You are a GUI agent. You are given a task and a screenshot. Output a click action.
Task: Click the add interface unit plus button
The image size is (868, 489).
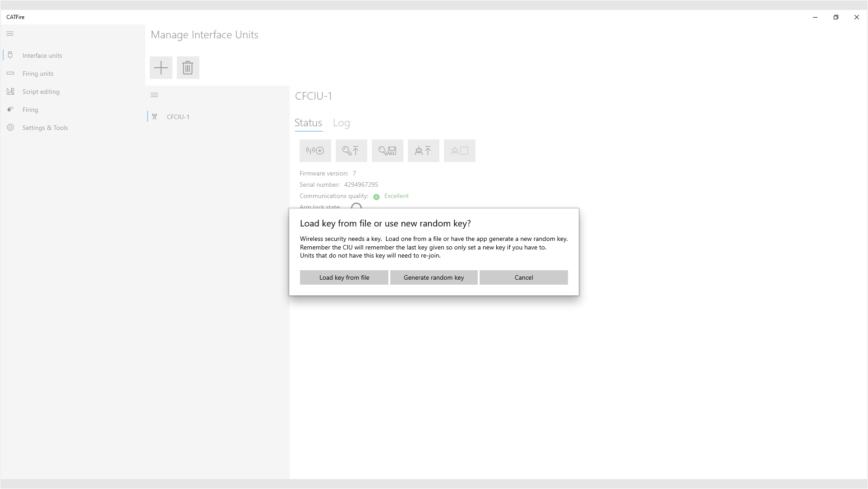[161, 68]
